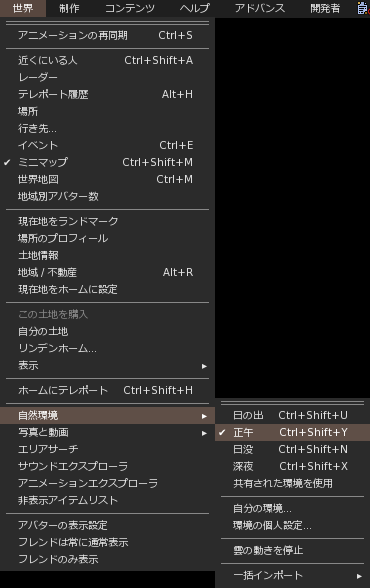Open the 制作 menu
This screenshot has width=370, height=588.
coord(69,8)
